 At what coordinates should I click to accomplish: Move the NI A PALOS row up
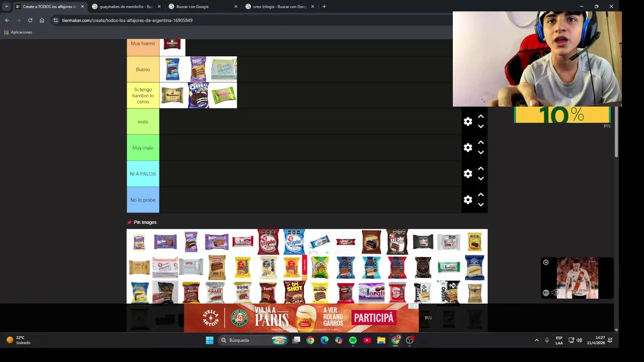pyautogui.click(x=480, y=169)
